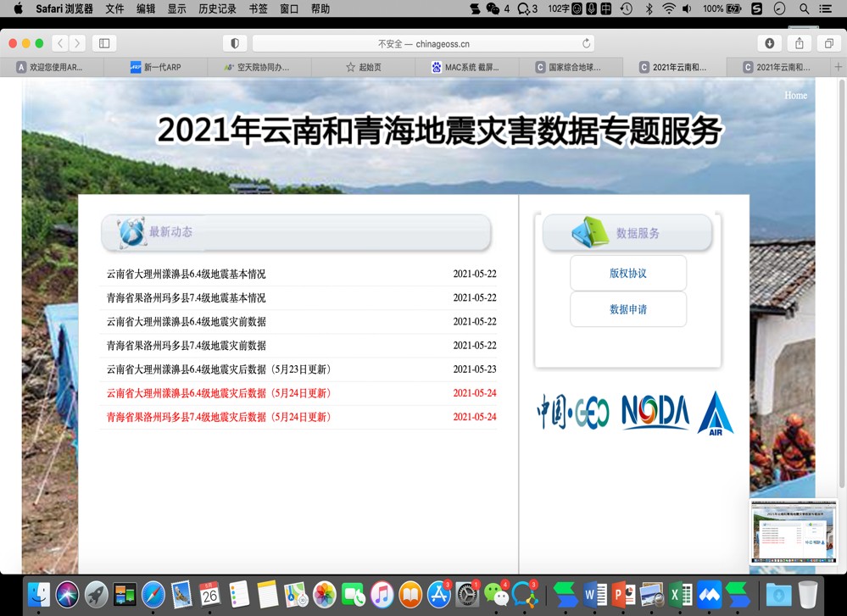Viewport: 847px width, 616px height.
Task: Open Safari's Downloads icon in the toolbar
Action: (x=770, y=42)
